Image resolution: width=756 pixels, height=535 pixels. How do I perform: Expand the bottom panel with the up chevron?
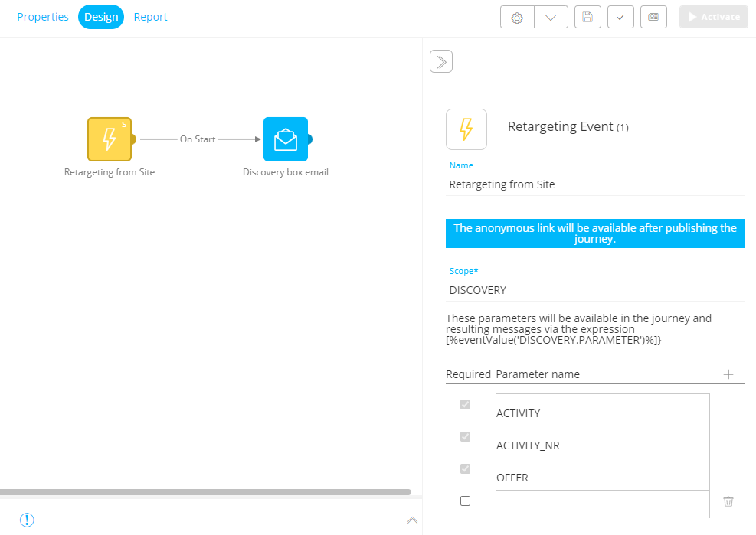[412, 520]
